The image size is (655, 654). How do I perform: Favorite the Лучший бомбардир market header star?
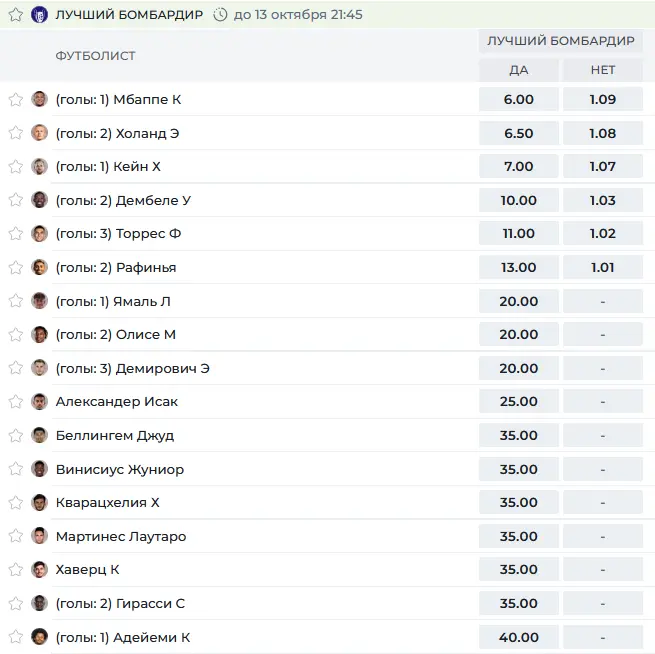tap(16, 15)
